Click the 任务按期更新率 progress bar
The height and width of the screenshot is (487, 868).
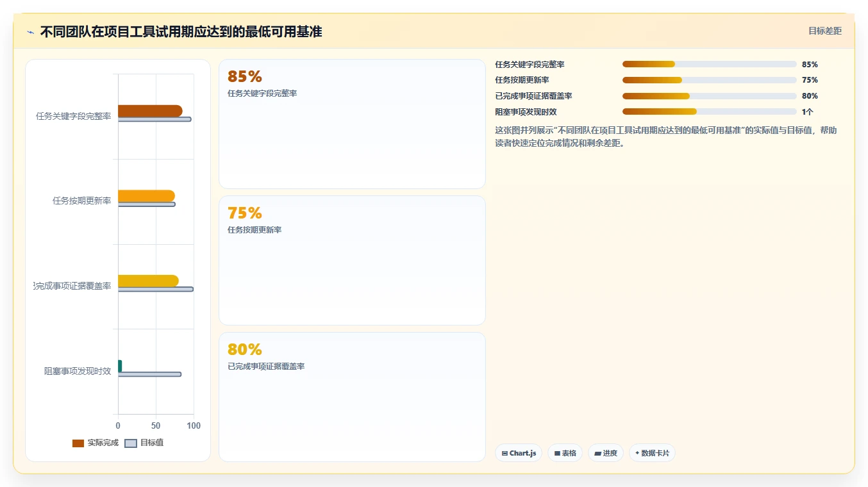coord(710,80)
